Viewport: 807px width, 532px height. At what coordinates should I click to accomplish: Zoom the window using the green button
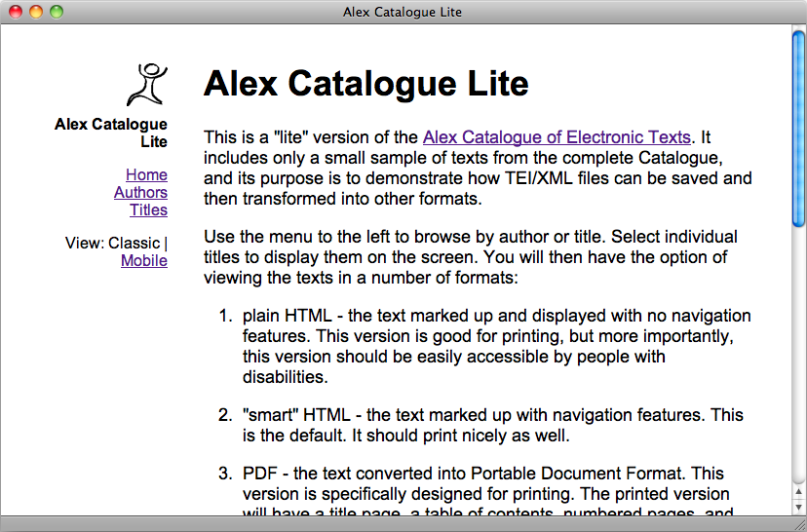tap(57, 12)
